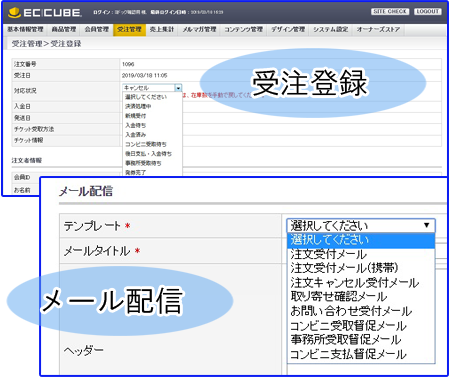
Task: Click the LOGOUT button
Action: tap(428, 12)
